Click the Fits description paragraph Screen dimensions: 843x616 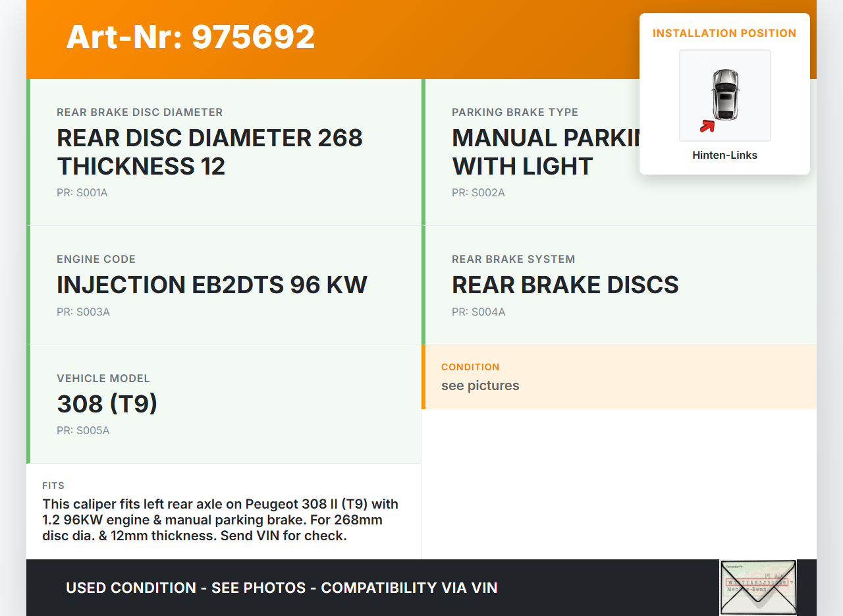tap(221, 520)
